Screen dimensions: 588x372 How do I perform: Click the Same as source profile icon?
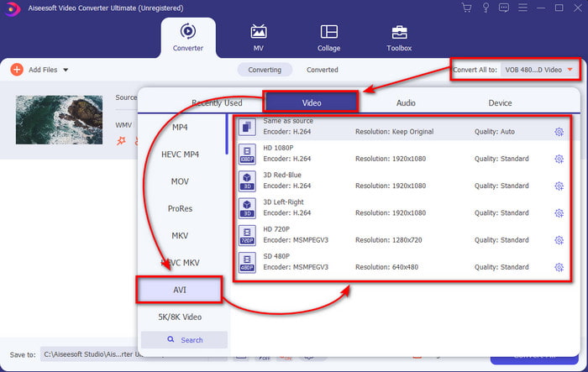(x=247, y=127)
